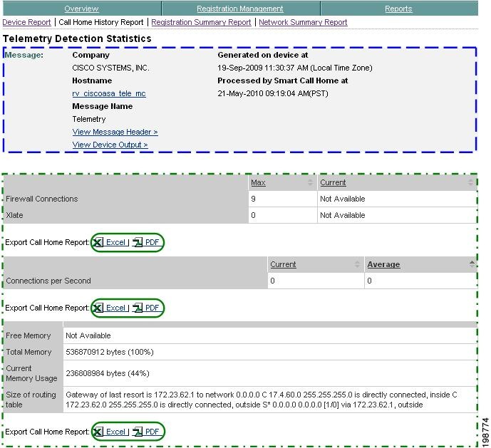Expand View Device Output
491x448 pixels.
click(110, 145)
